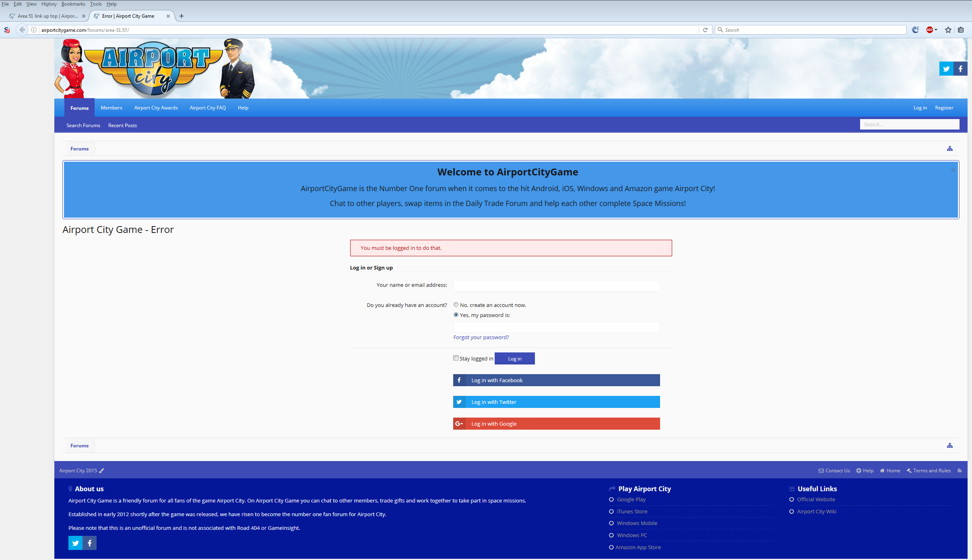Show site information icon in address bar
Screen dimensions: 972x560
34,30
